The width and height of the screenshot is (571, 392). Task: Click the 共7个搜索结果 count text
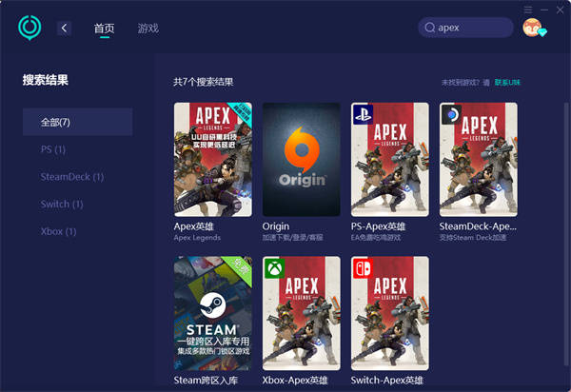point(204,82)
